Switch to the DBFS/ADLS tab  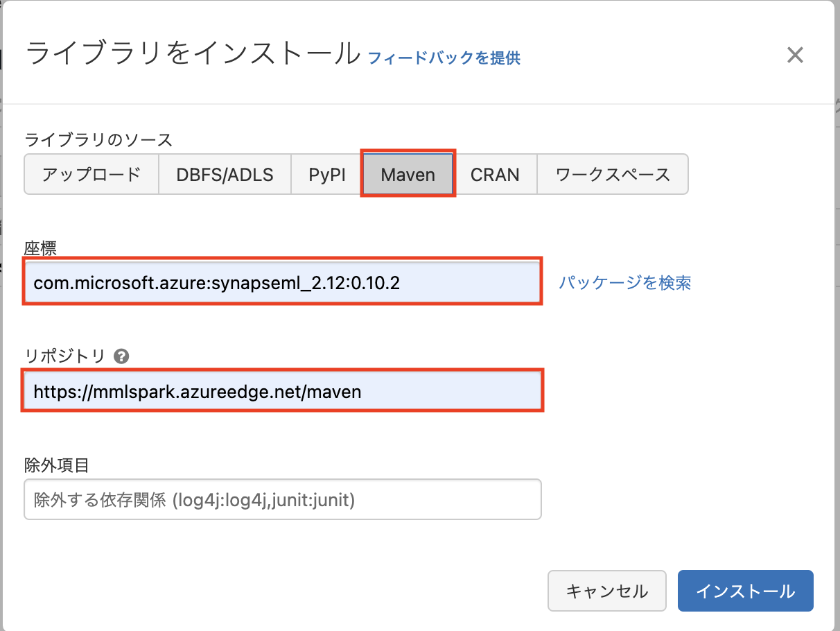(225, 174)
